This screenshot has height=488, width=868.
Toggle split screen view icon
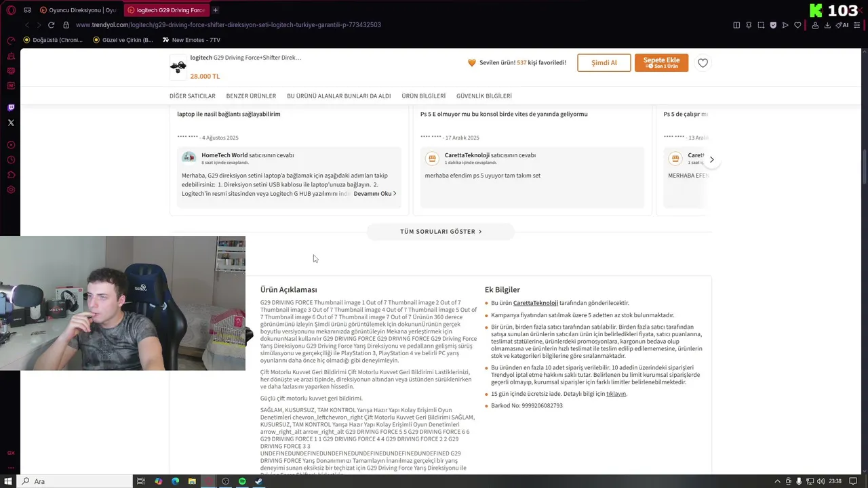click(736, 25)
